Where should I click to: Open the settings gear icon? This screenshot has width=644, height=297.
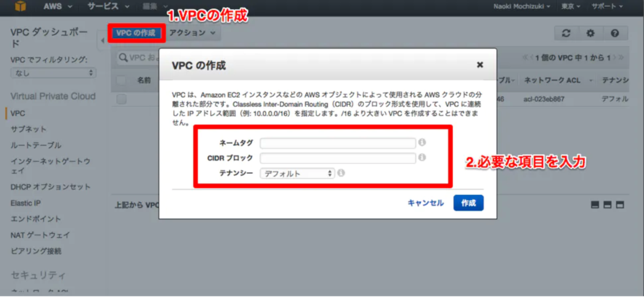pos(590,33)
